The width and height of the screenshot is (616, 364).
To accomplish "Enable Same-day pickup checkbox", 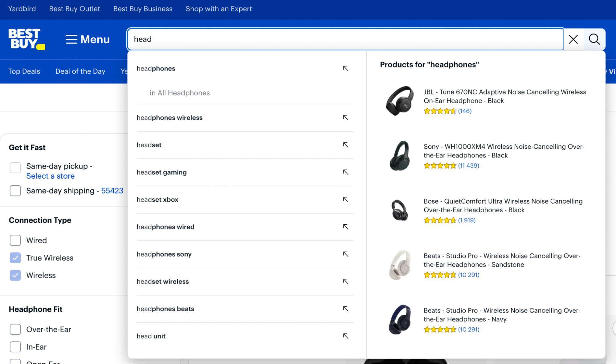I will click(15, 168).
